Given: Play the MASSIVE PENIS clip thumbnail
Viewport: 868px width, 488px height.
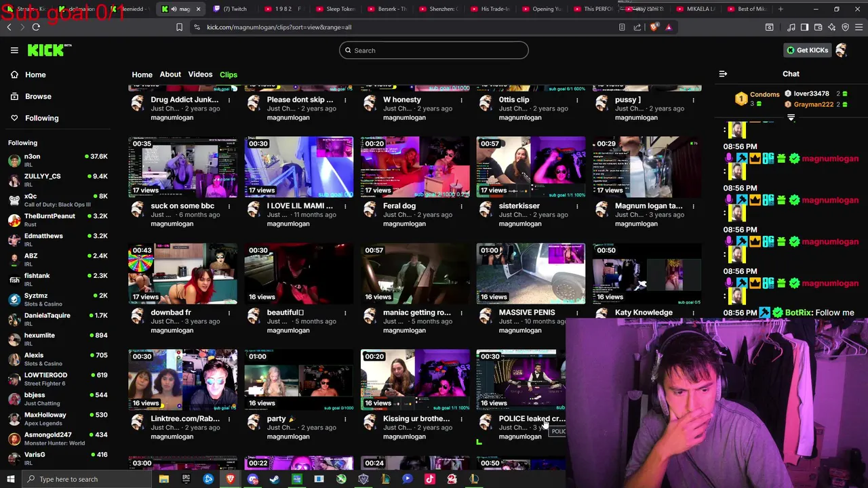Looking at the screenshot, I should coord(530,273).
